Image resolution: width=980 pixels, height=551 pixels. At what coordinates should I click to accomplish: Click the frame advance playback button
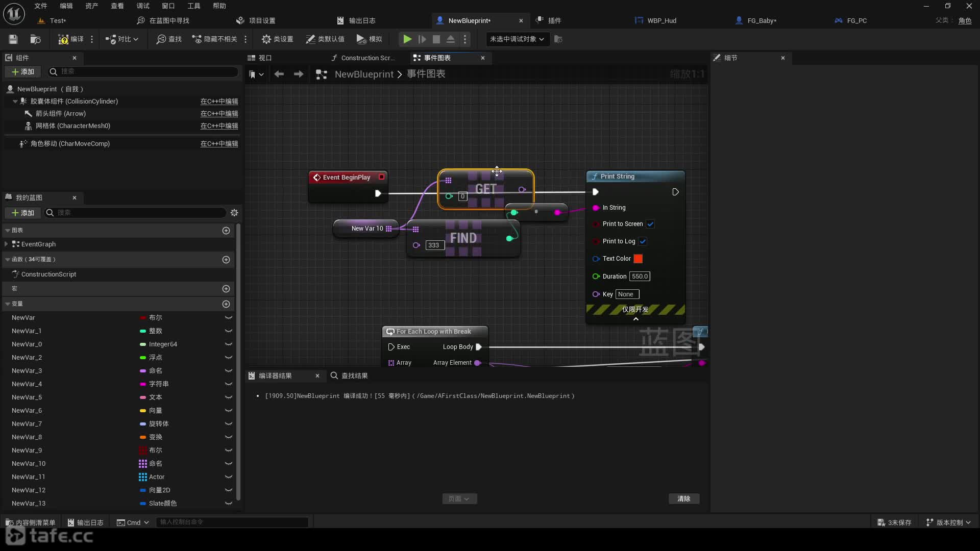click(422, 39)
